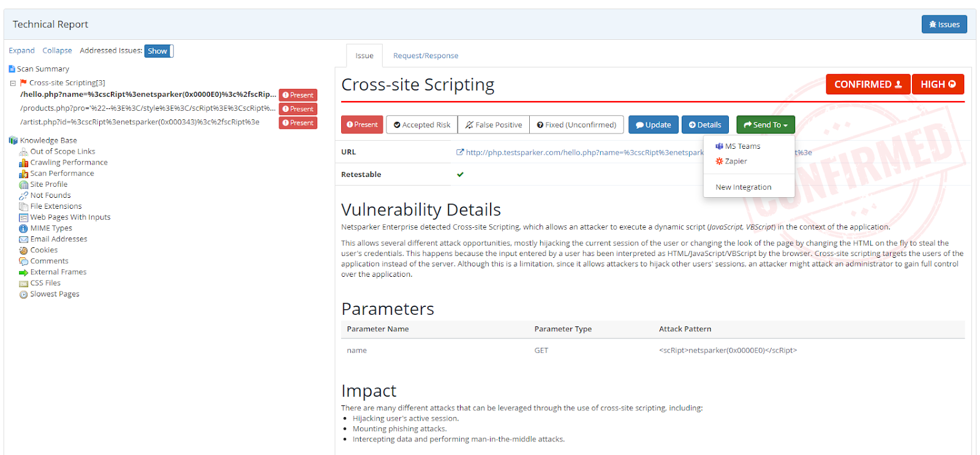Collapse the Cross-site Scripting tree node

pos(13,83)
